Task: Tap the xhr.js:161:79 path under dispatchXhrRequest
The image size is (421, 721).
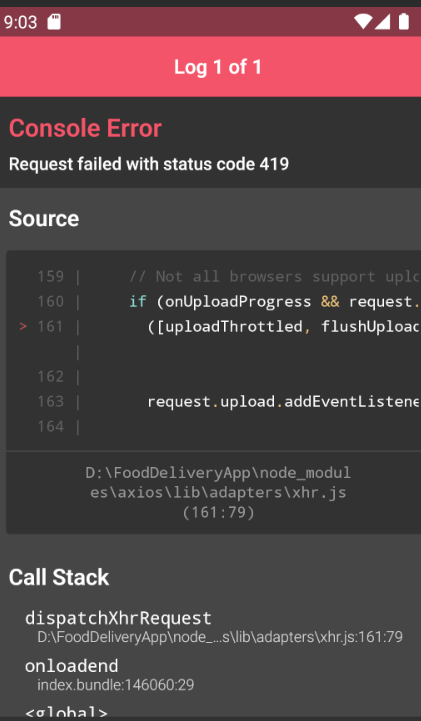Action: click(x=220, y=637)
